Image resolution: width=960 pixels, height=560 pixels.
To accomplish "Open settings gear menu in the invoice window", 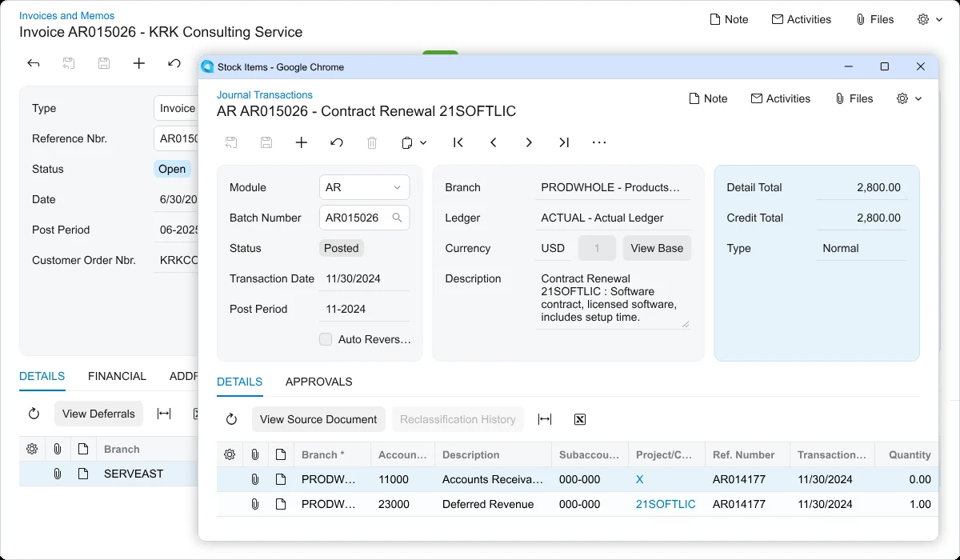I will point(930,19).
